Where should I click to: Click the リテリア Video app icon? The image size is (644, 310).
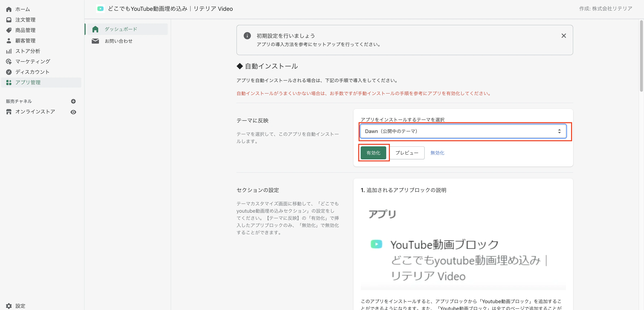coord(100,8)
